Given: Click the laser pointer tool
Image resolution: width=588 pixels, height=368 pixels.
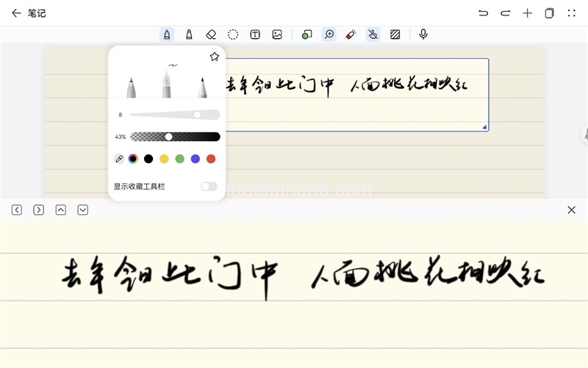Looking at the screenshot, I should pyautogui.click(x=351, y=35).
